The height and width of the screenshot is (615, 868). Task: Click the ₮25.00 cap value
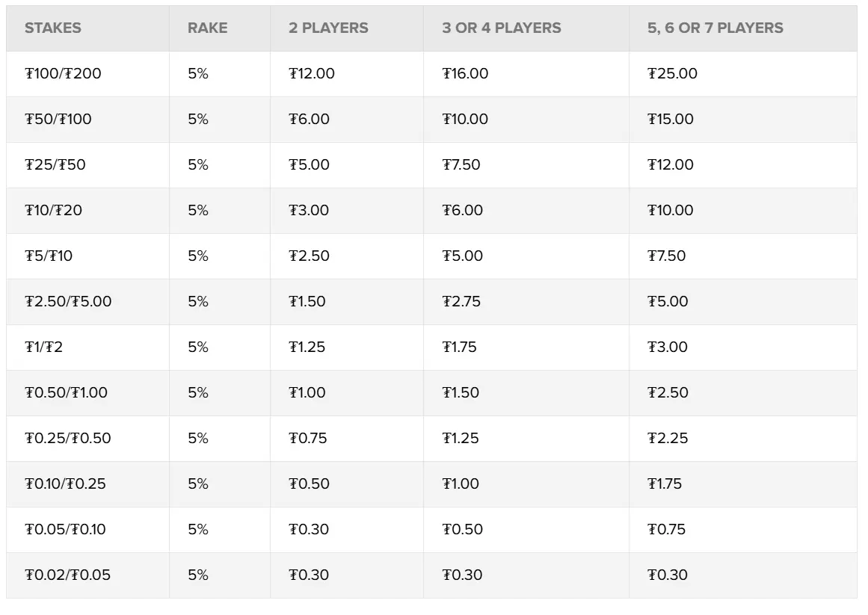point(672,74)
